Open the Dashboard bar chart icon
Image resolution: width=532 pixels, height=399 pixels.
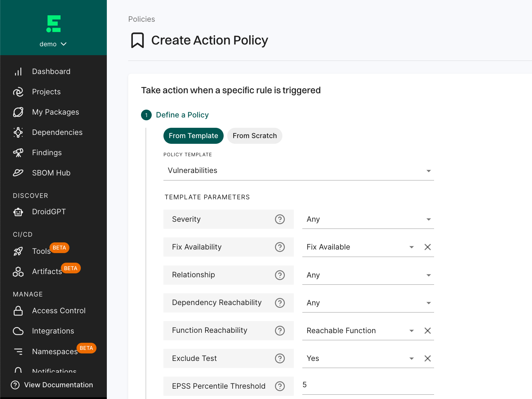pyautogui.click(x=18, y=72)
